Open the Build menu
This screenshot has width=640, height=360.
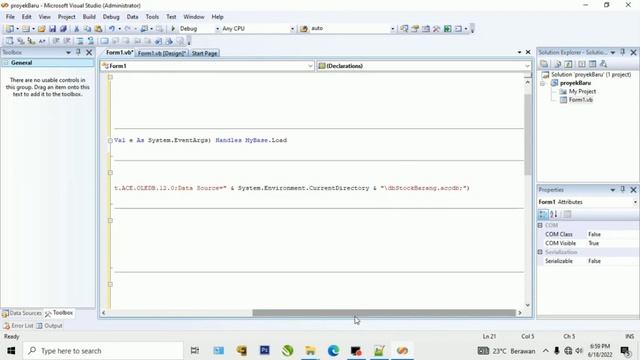[89, 17]
